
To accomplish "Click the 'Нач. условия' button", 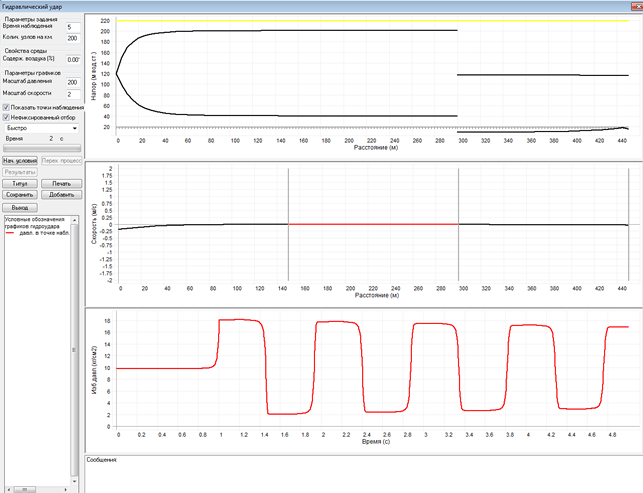I will pos(20,160).
